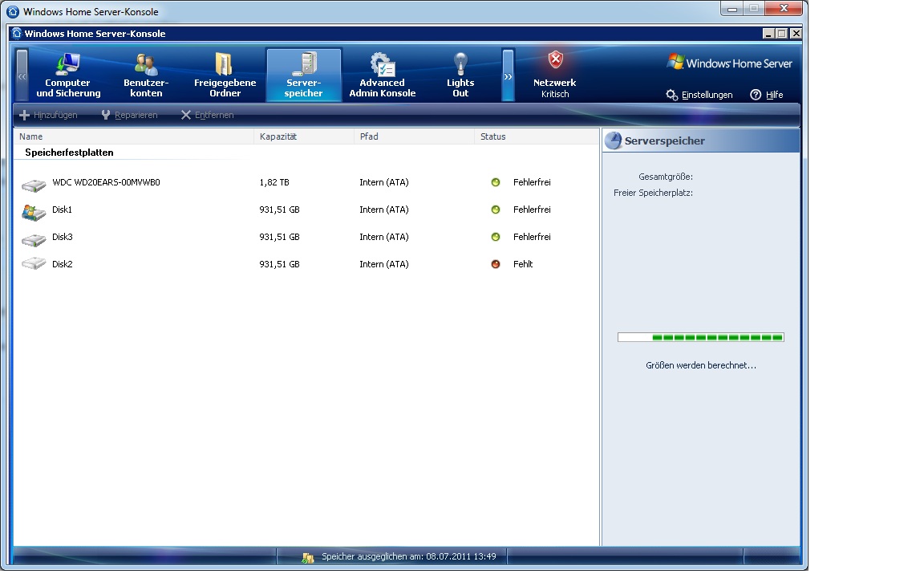Click the WDC WD20EARS-00MVWB0 name
This screenshot has width=924, height=578.
click(106, 182)
